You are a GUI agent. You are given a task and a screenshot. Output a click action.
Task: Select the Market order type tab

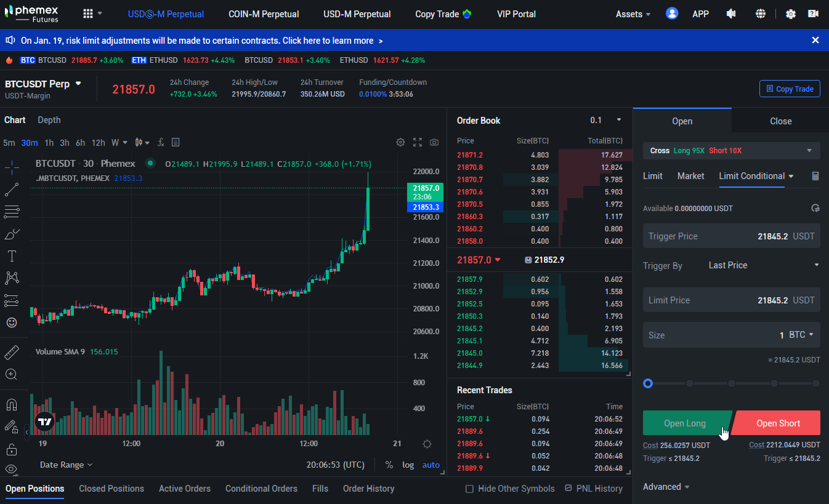point(690,176)
